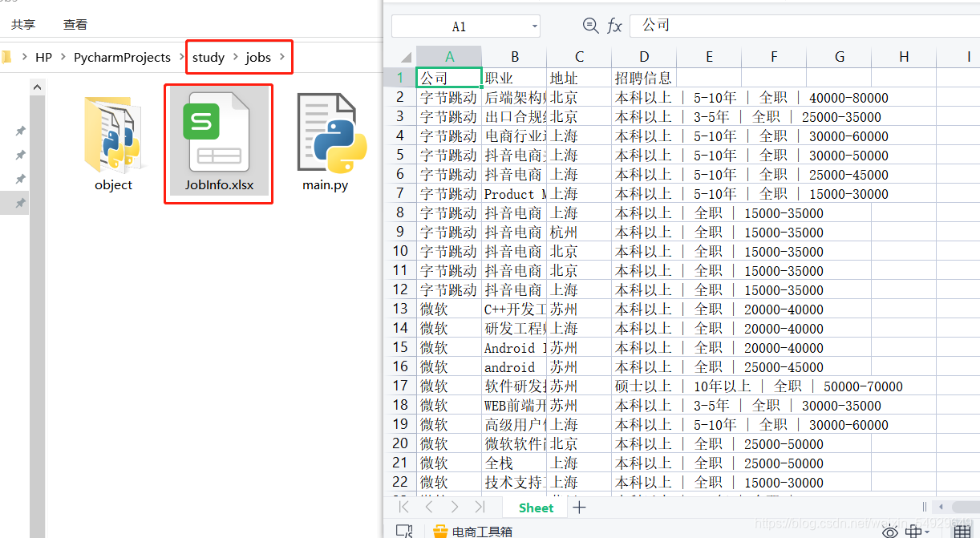The width and height of the screenshot is (980, 538).
Task: Select column E header
Action: [709, 57]
